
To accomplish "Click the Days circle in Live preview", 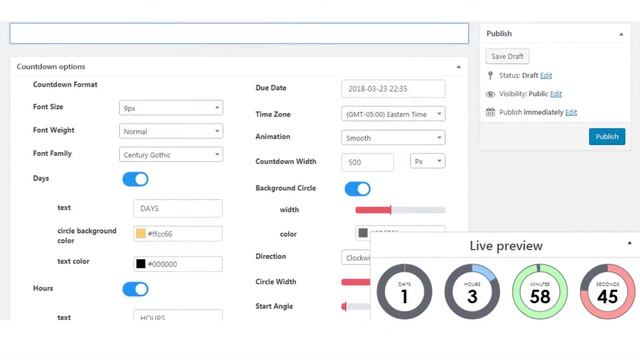I will click(404, 291).
